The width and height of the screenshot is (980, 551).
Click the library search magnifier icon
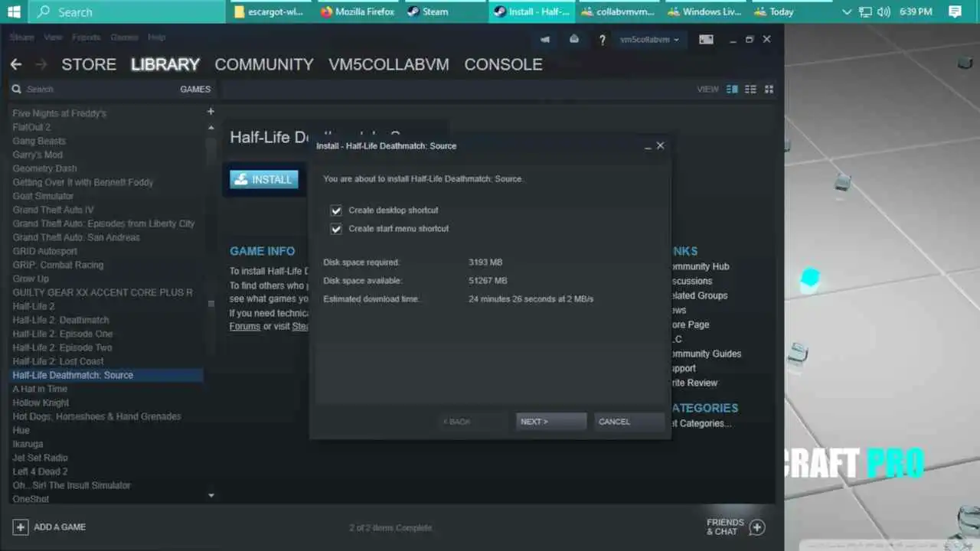coord(16,90)
